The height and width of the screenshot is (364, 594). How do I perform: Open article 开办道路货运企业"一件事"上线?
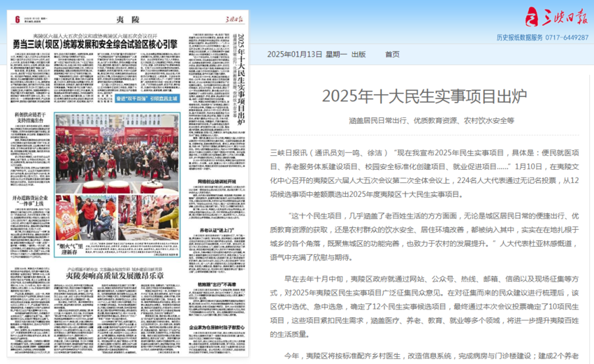pos(29,201)
